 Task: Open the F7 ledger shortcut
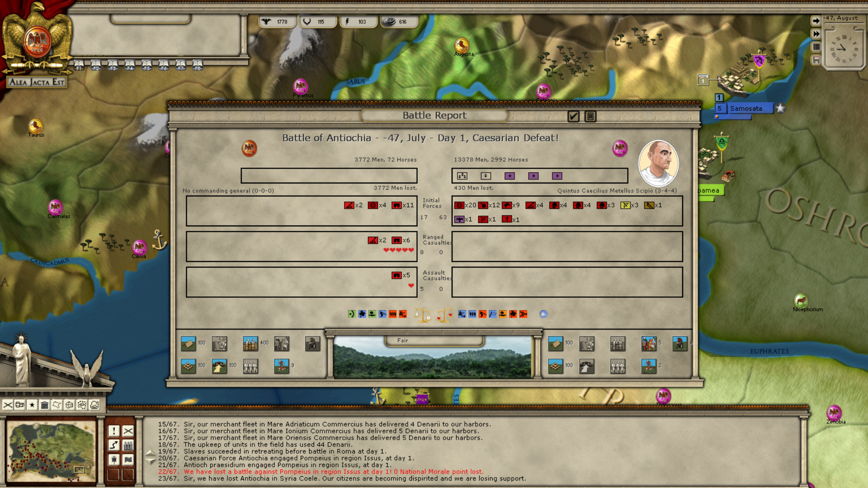tap(180, 65)
